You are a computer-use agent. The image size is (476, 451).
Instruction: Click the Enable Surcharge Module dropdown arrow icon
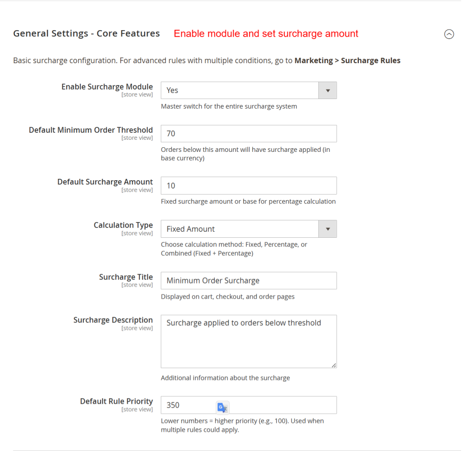(328, 90)
